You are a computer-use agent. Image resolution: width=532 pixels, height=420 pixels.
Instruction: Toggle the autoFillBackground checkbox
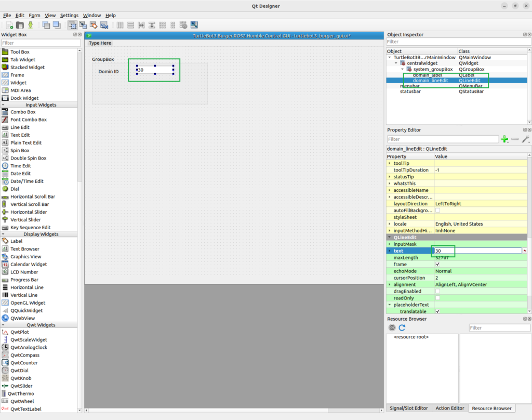click(437, 211)
